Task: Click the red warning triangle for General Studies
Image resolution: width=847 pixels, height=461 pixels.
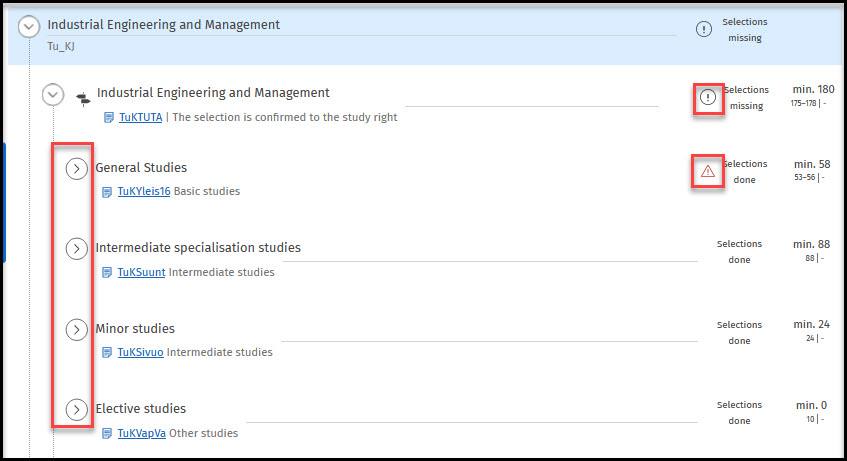Action: coord(708,172)
